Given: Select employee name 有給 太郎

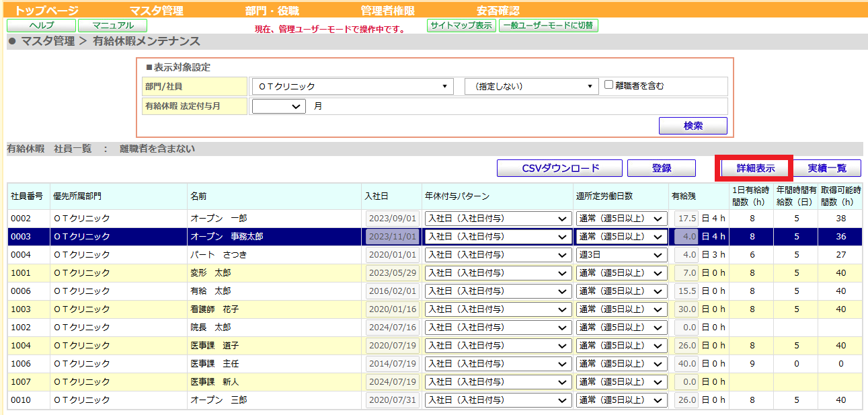Looking at the screenshot, I should [210, 291].
